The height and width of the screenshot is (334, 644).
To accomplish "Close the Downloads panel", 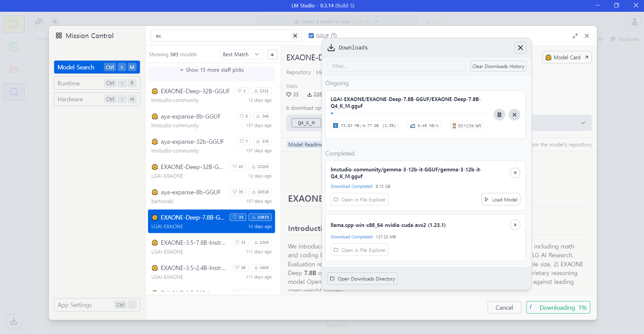I will coord(520,47).
